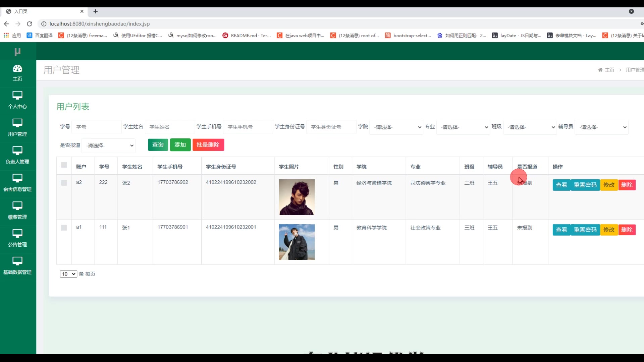The width and height of the screenshot is (644, 362).
Task: Expand the 专业 filter dropdown
Action: click(463, 127)
